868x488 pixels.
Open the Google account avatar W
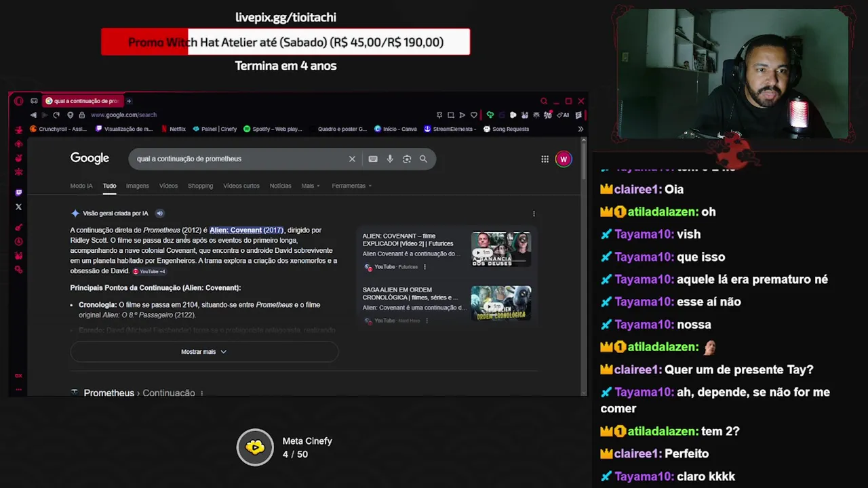pyautogui.click(x=564, y=159)
